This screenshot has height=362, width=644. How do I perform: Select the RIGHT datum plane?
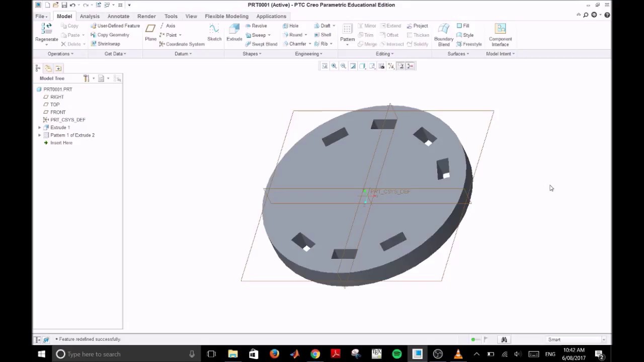pos(57,97)
